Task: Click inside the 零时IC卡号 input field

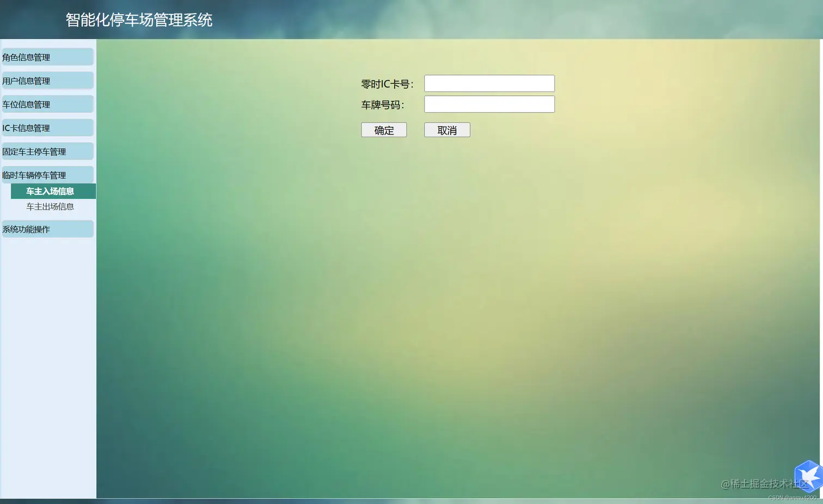Action: (489, 83)
